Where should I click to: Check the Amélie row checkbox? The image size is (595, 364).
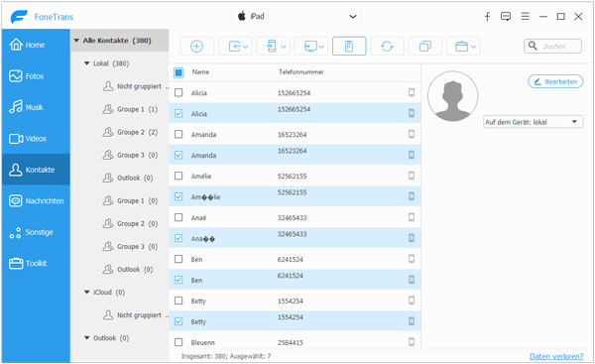[178, 176]
